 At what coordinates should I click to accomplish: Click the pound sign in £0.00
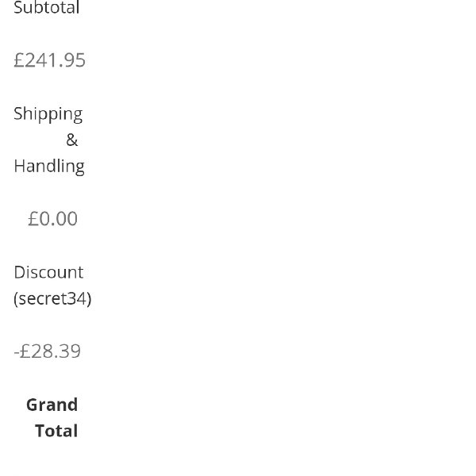coord(33,219)
